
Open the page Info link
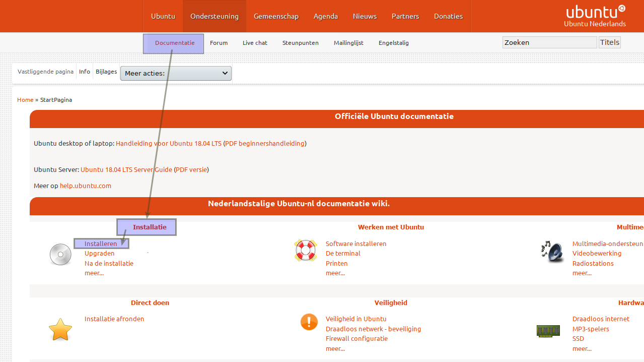tap(85, 72)
